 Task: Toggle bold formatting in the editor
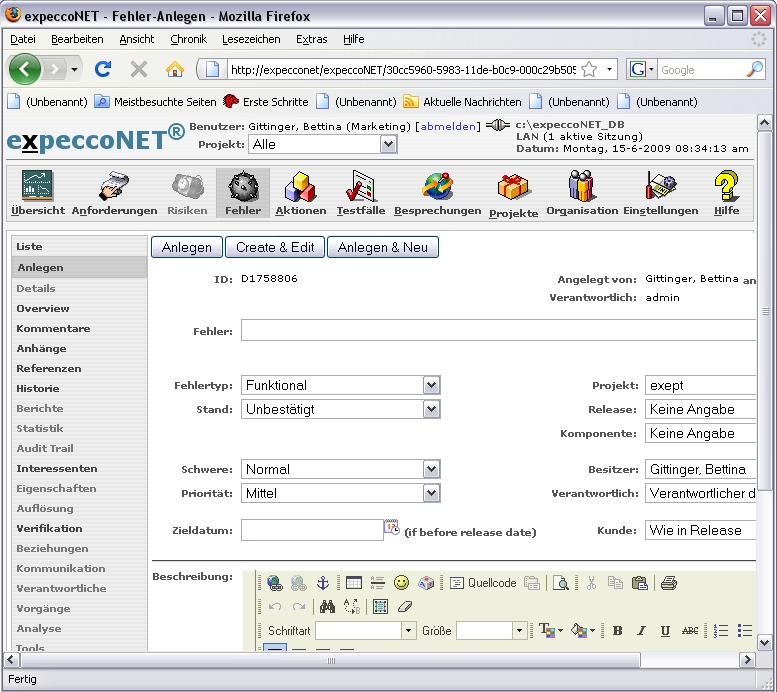click(617, 631)
